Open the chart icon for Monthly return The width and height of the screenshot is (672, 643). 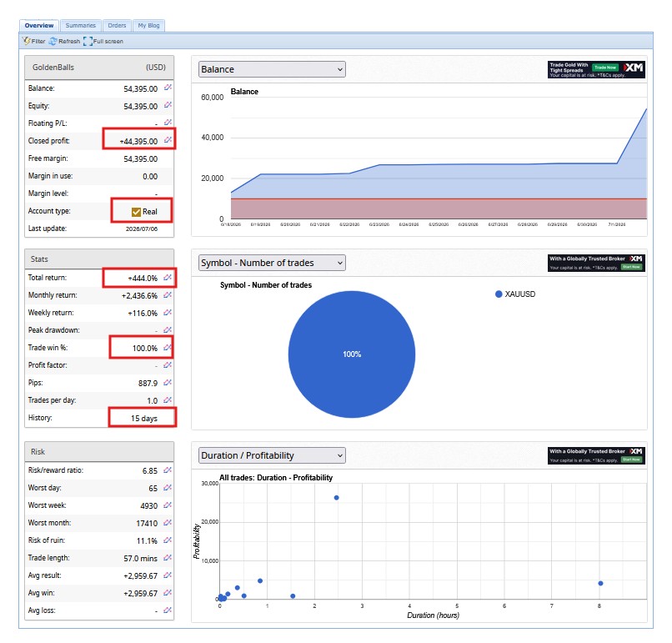tap(168, 294)
